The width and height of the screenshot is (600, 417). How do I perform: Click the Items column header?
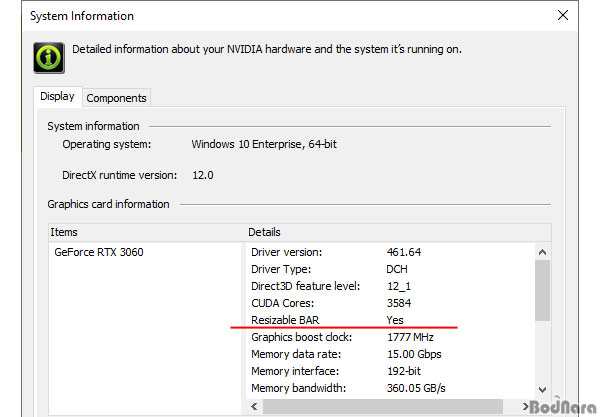(x=147, y=232)
